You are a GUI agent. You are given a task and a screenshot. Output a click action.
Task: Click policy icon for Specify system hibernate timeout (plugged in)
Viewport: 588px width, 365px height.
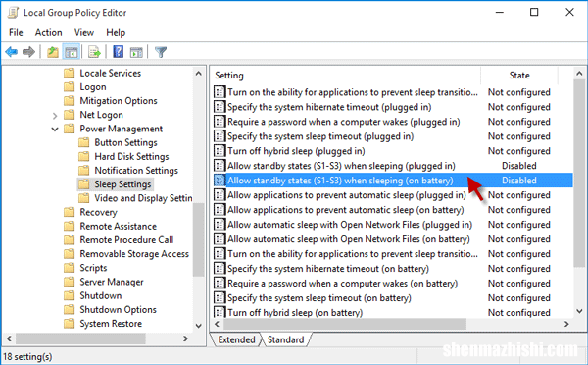220,107
